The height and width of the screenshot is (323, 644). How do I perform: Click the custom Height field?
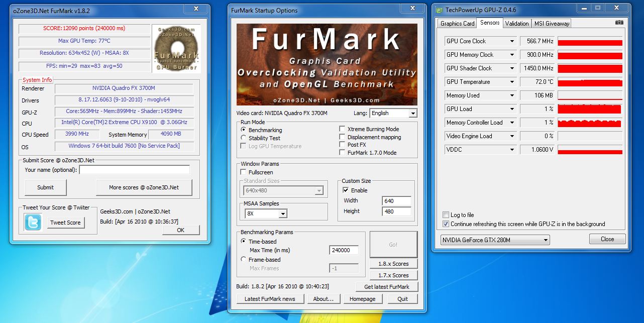pyautogui.click(x=396, y=211)
